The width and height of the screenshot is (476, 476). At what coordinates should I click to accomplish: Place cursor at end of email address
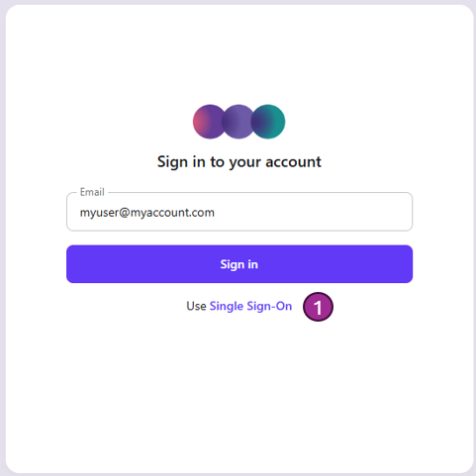click(215, 213)
